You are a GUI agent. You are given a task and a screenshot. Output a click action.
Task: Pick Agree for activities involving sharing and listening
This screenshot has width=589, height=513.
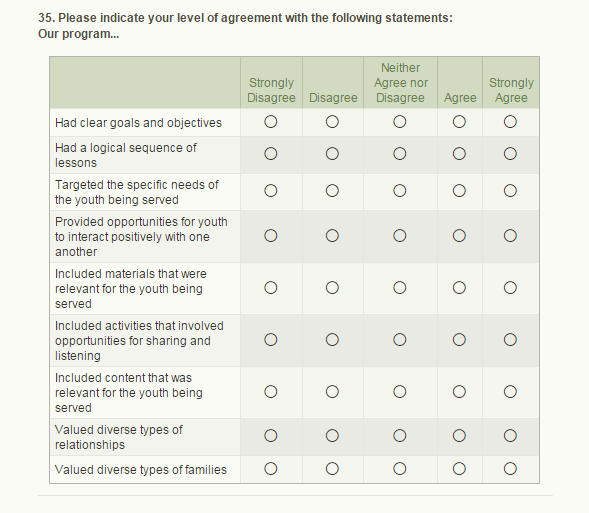(x=459, y=339)
